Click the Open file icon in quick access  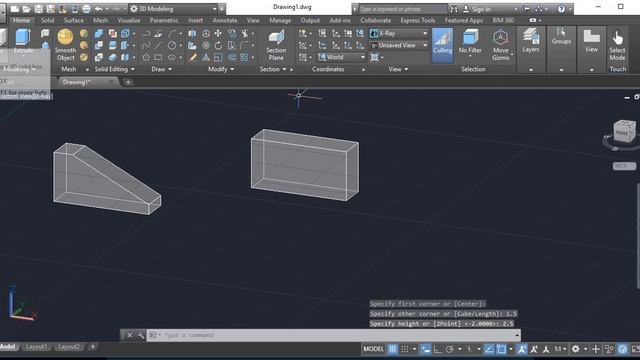click(27, 9)
